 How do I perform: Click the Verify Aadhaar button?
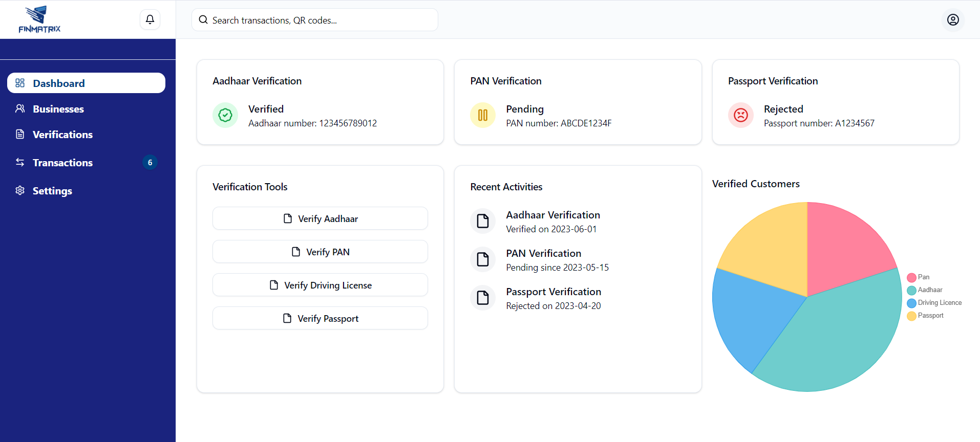(x=320, y=218)
